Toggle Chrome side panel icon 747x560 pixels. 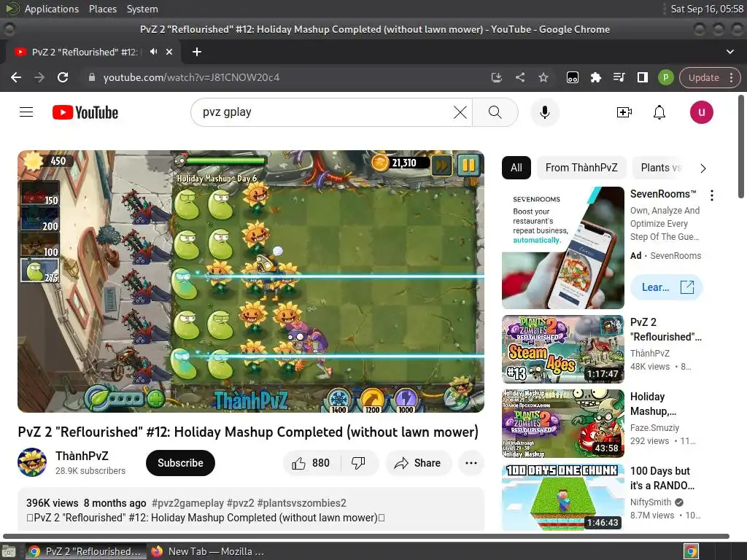tap(642, 77)
